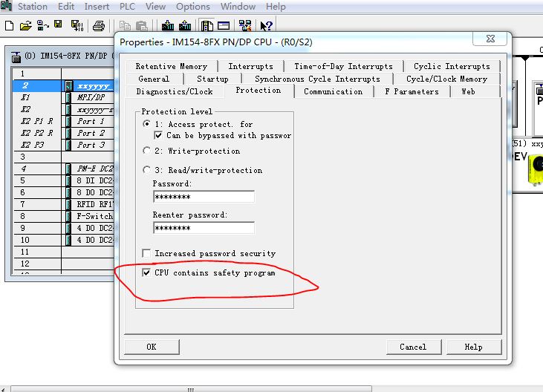543x392 pixels.
Task: Select slot 5 8 DI DC2 row
Action: 64,180
